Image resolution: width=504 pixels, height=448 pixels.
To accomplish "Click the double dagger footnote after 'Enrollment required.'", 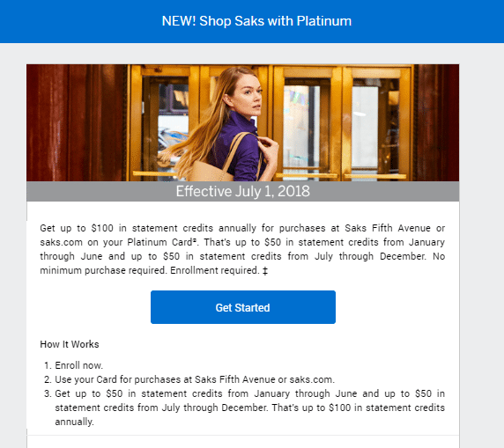I will (265, 271).
